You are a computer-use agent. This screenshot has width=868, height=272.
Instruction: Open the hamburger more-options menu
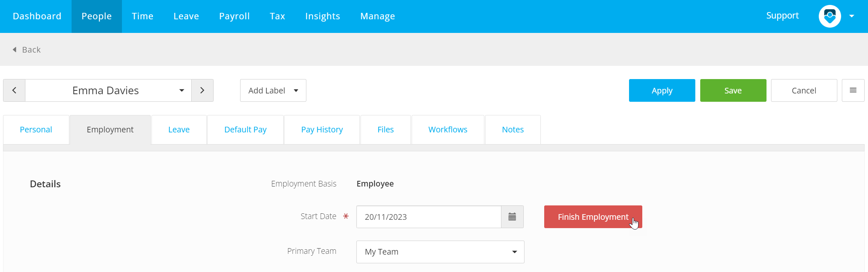853,90
